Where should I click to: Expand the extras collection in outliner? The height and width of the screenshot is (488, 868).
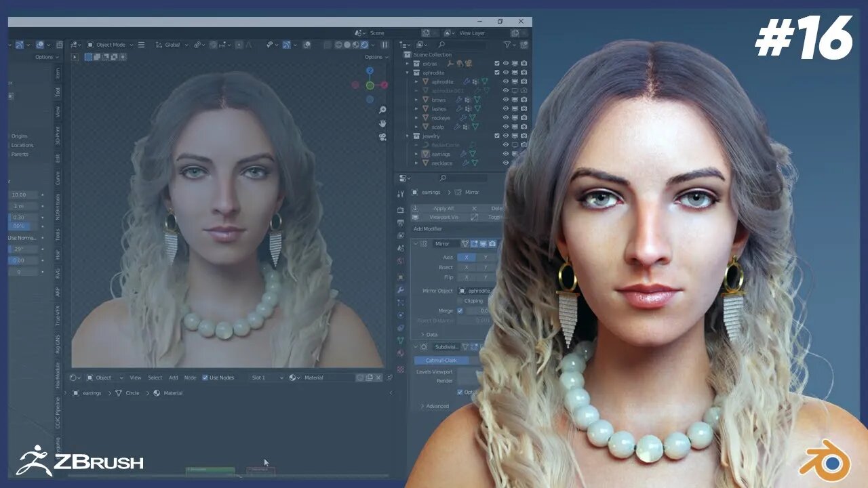coord(408,64)
